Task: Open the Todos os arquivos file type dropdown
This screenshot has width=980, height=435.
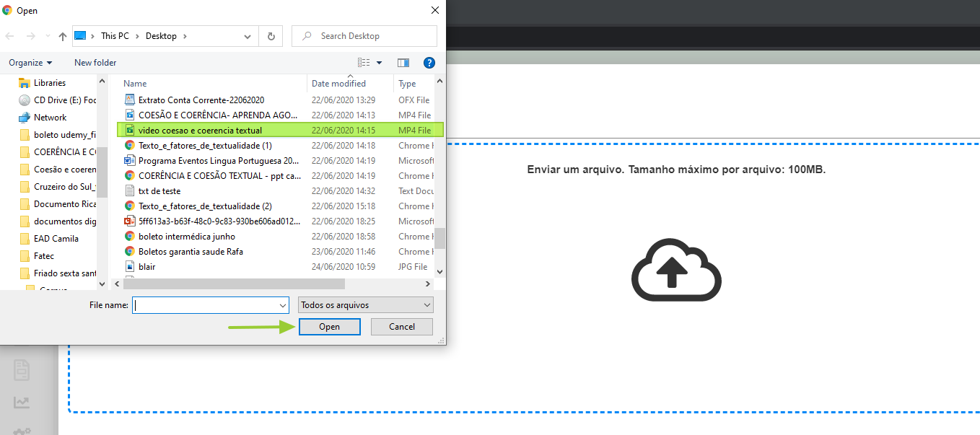Action: 366,305
